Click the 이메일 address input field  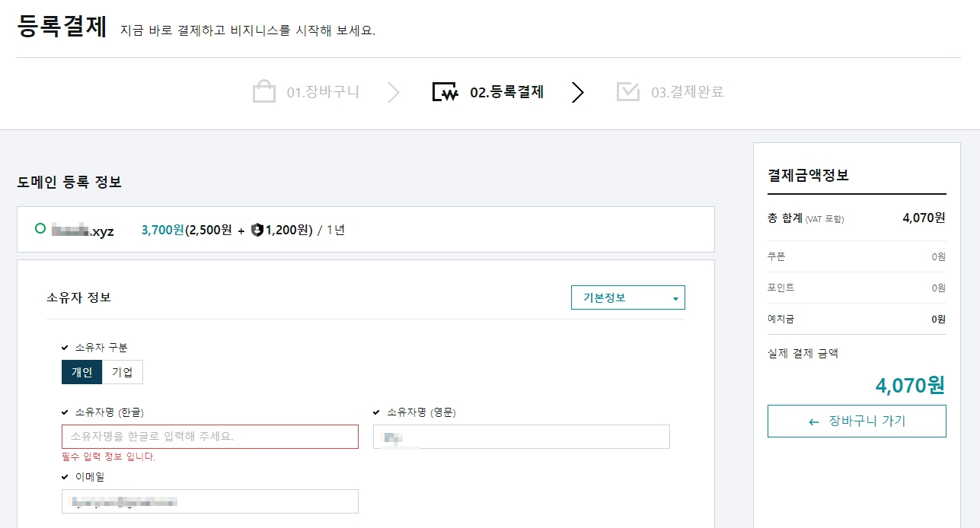click(209, 501)
